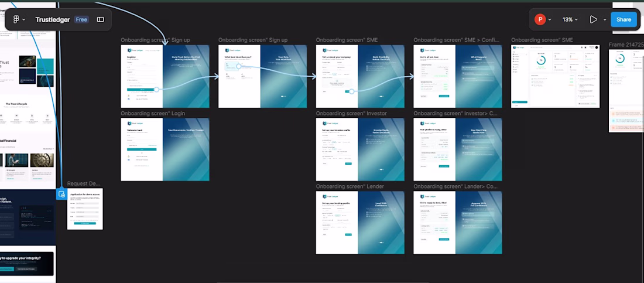The image size is (644, 283).
Task: Expand the chevron next to the P avatar
Action: point(550,20)
